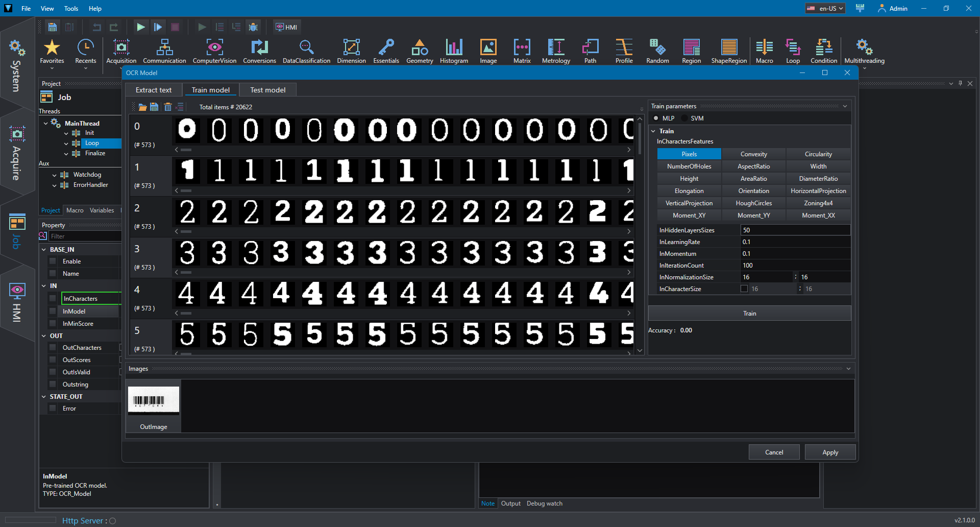980x527 pixels.
Task: Delete training items with trash icon
Action: pyautogui.click(x=167, y=107)
